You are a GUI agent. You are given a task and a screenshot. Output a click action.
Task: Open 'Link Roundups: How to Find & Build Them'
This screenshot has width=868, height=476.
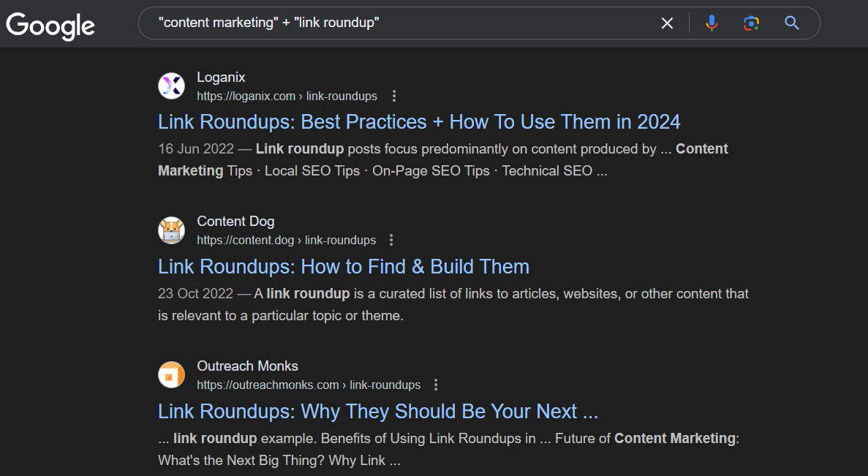click(344, 267)
